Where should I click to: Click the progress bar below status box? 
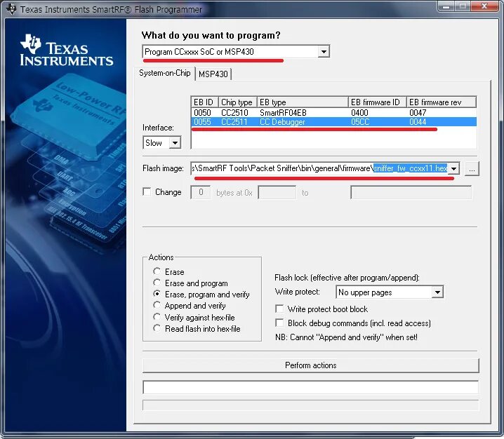pyautogui.click(x=311, y=405)
